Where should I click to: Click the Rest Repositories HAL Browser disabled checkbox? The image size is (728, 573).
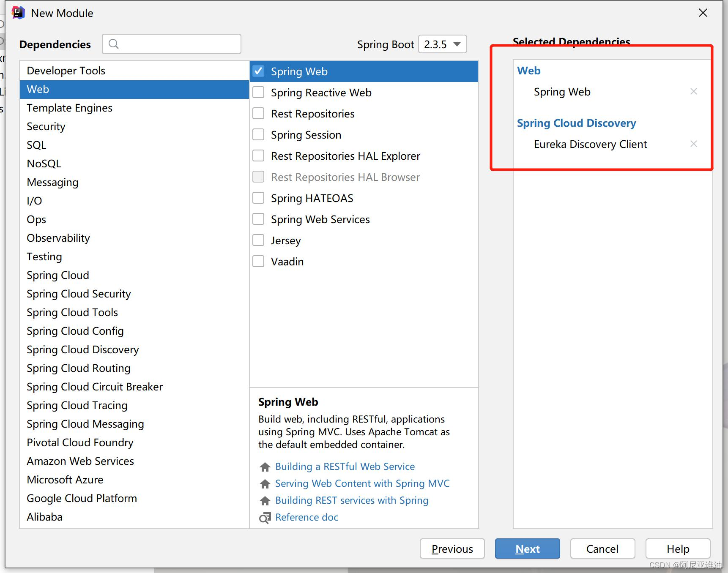258,177
